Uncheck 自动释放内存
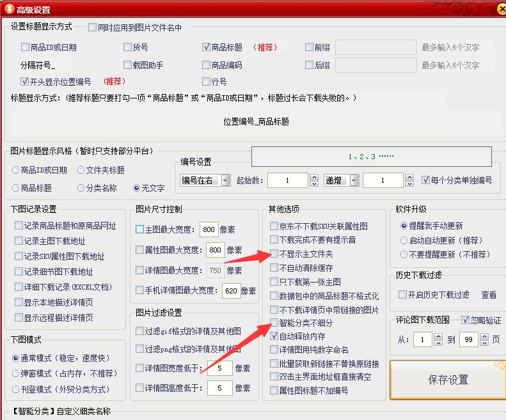This screenshot has height=420, width=506. [x=274, y=336]
